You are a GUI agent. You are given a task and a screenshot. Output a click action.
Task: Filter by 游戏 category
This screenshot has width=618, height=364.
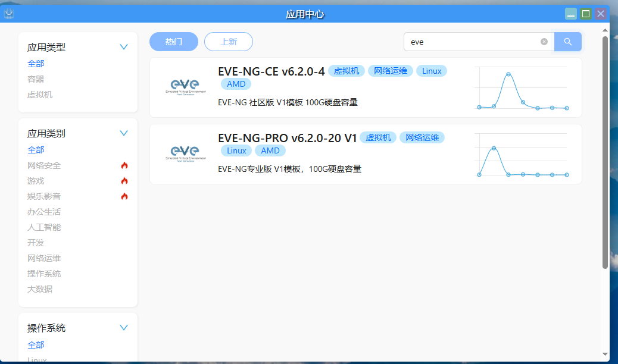coord(36,181)
